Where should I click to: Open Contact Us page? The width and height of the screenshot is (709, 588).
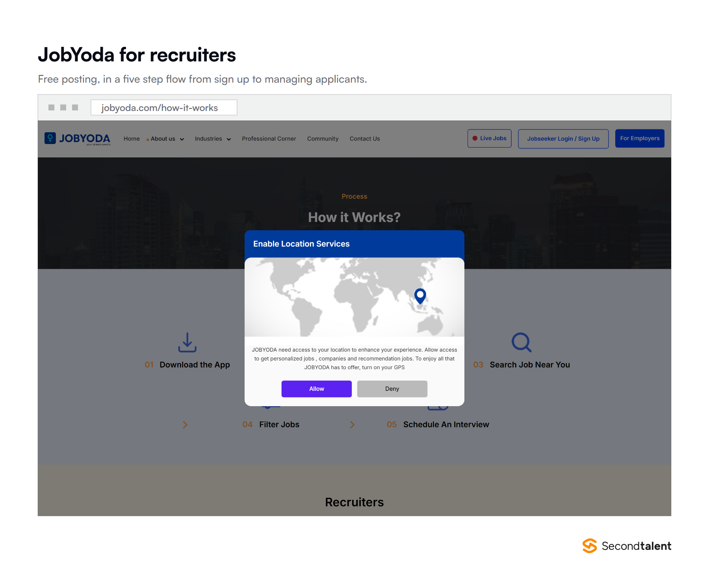point(365,139)
